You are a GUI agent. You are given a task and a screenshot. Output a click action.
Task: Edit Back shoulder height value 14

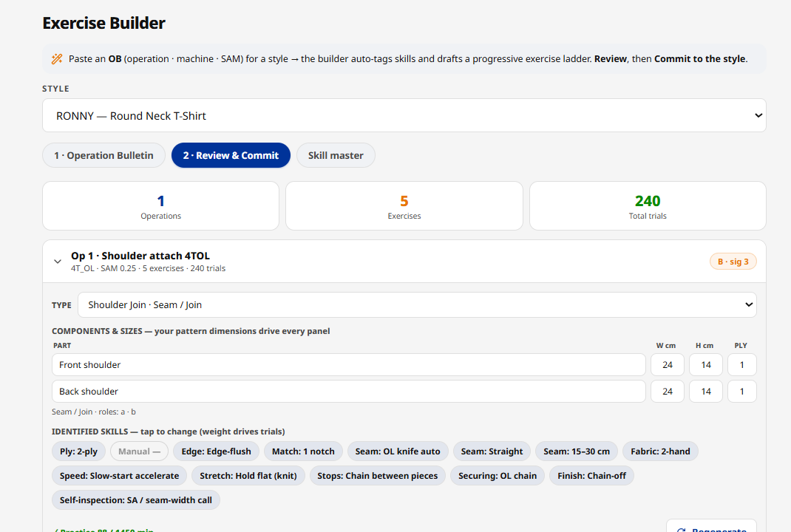(x=706, y=392)
